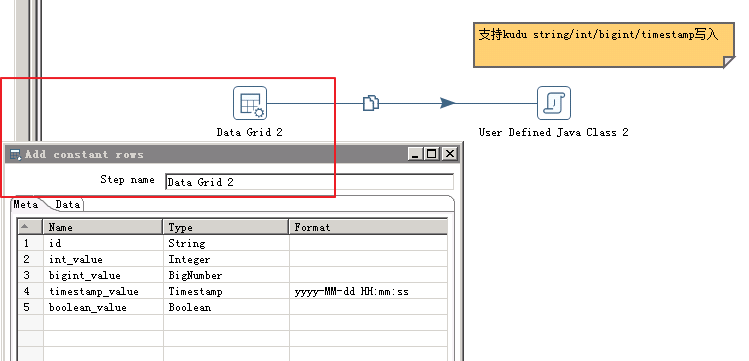This screenshot has width=749, height=361.
Task: Click the row-number sort arrow header
Action: (30, 227)
